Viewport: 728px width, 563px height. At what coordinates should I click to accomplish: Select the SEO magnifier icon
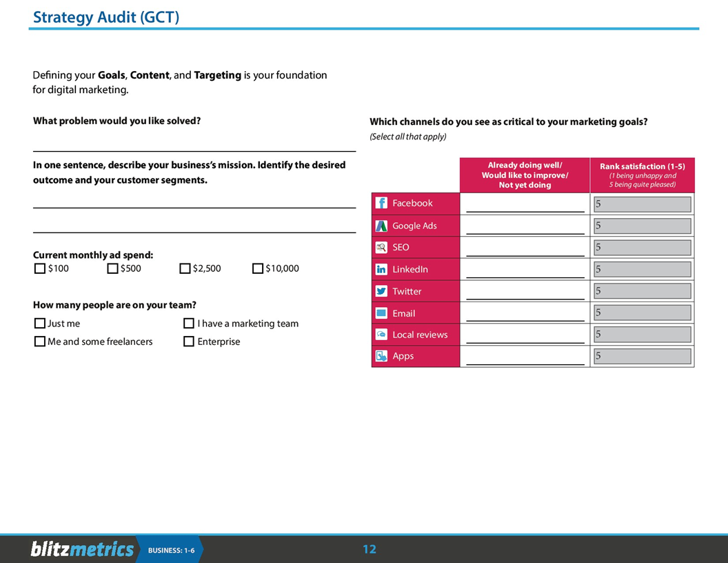point(381,247)
